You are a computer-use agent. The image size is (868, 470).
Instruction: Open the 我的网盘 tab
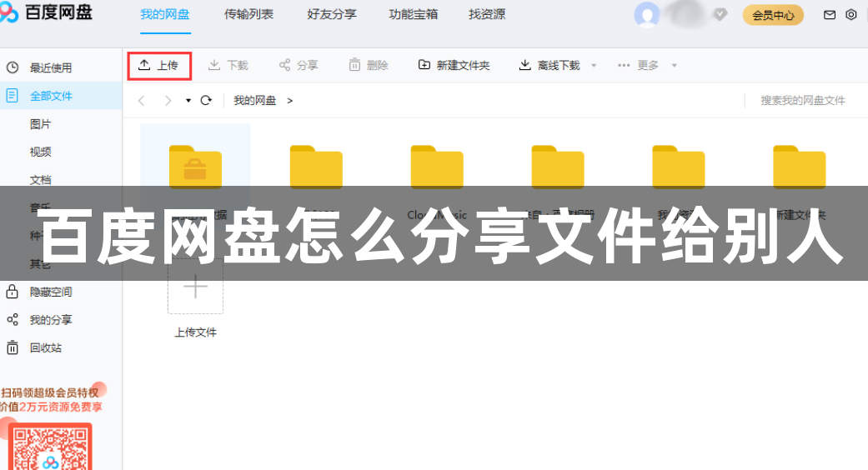coord(165,14)
